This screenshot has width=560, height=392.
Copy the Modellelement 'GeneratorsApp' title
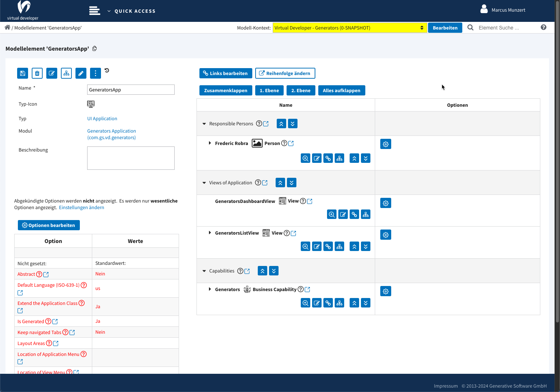pyautogui.click(x=95, y=48)
